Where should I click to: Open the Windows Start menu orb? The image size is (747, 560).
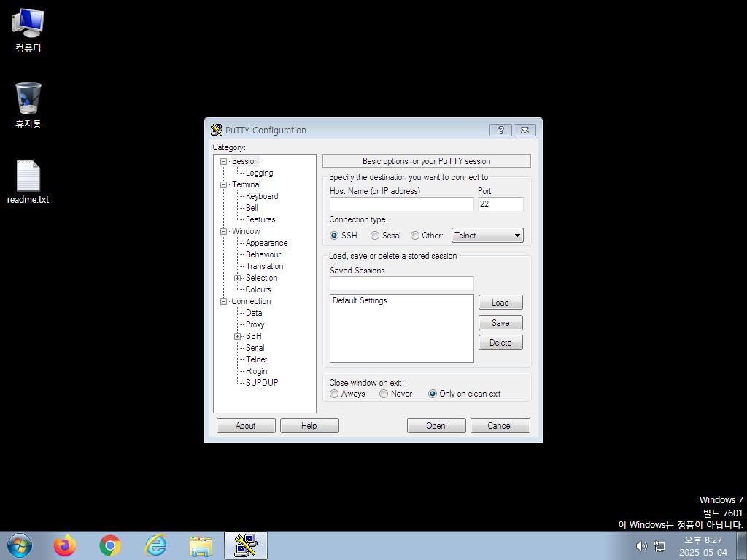click(x=20, y=545)
